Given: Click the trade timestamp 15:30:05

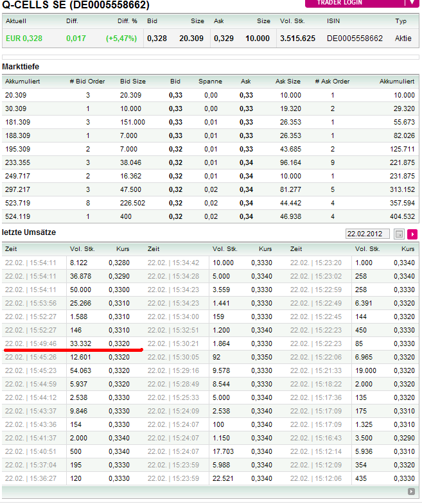Looking at the screenshot, I should 173,357.
